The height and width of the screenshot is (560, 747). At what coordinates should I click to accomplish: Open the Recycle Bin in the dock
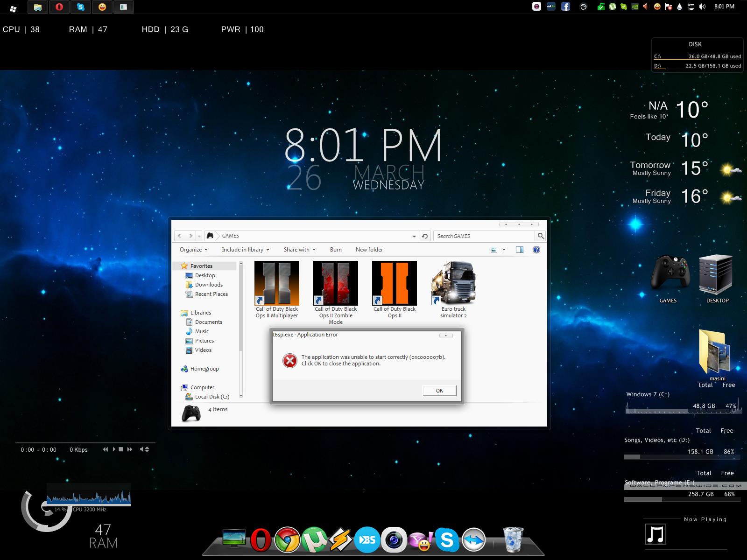tap(513, 539)
